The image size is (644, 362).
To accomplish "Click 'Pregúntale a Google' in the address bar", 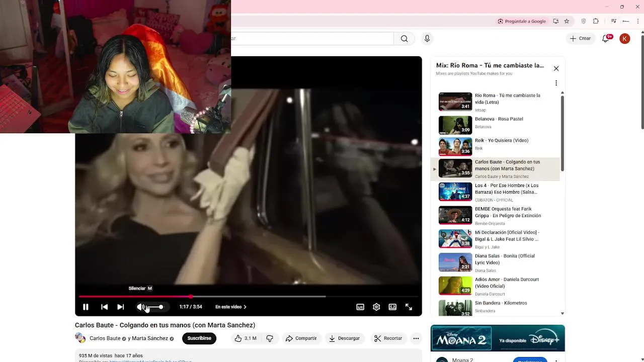I will (x=522, y=21).
